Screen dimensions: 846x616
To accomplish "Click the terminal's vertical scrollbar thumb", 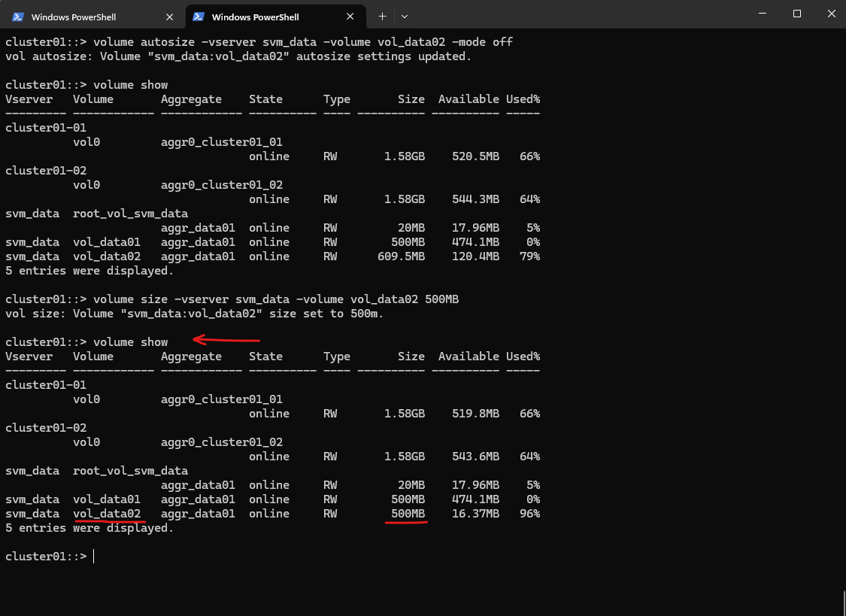I will coord(843,602).
